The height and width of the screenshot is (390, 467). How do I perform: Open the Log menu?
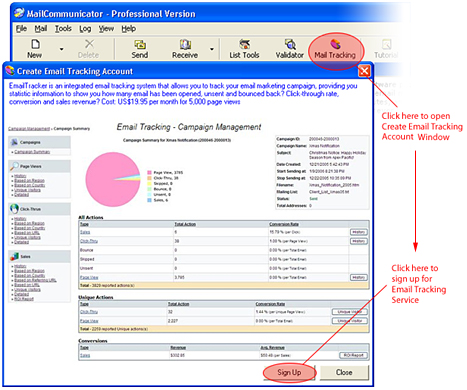coord(85,29)
